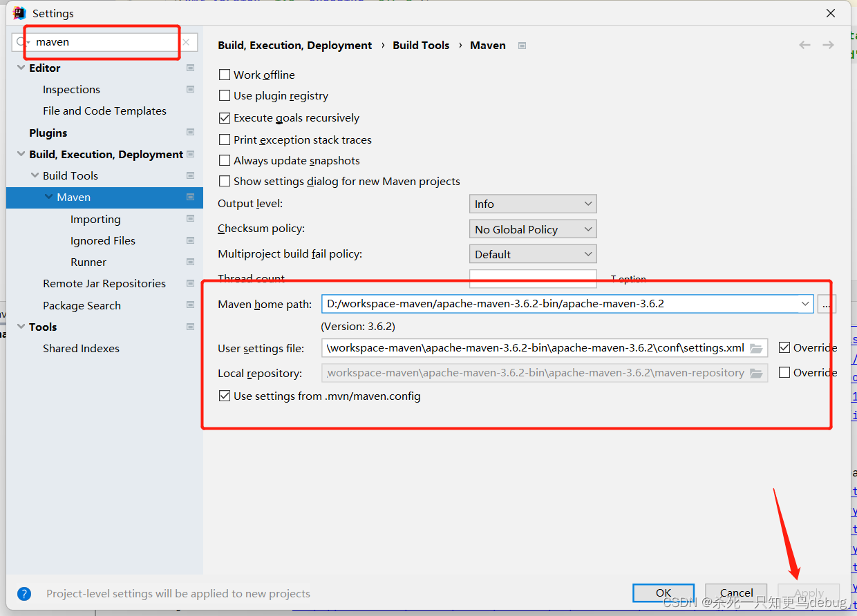Enable the Work offline checkbox
This screenshot has height=616, width=857.
[225, 75]
